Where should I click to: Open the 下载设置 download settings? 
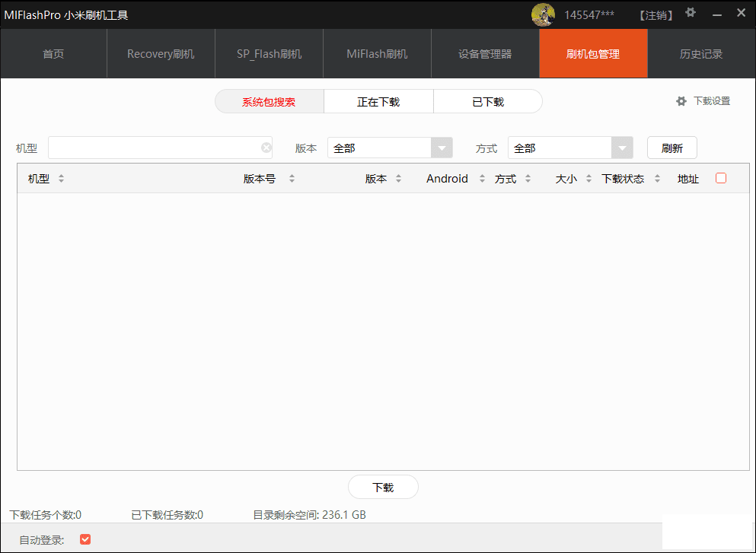coord(703,101)
